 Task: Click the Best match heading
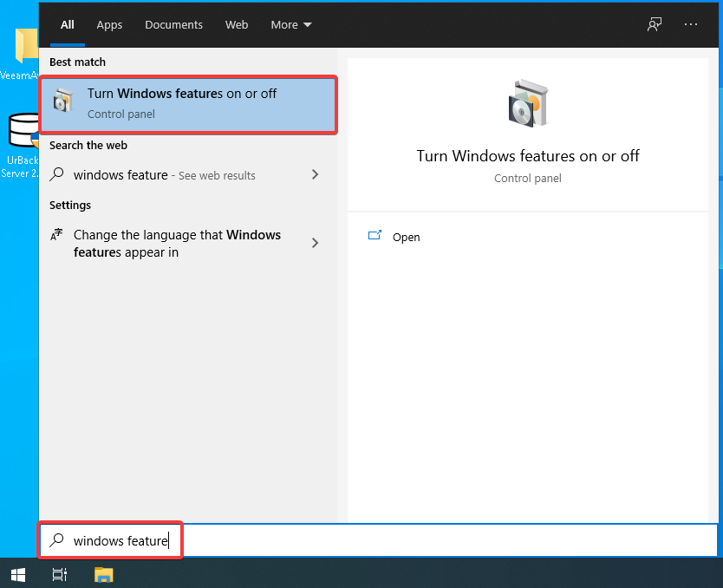tap(77, 62)
